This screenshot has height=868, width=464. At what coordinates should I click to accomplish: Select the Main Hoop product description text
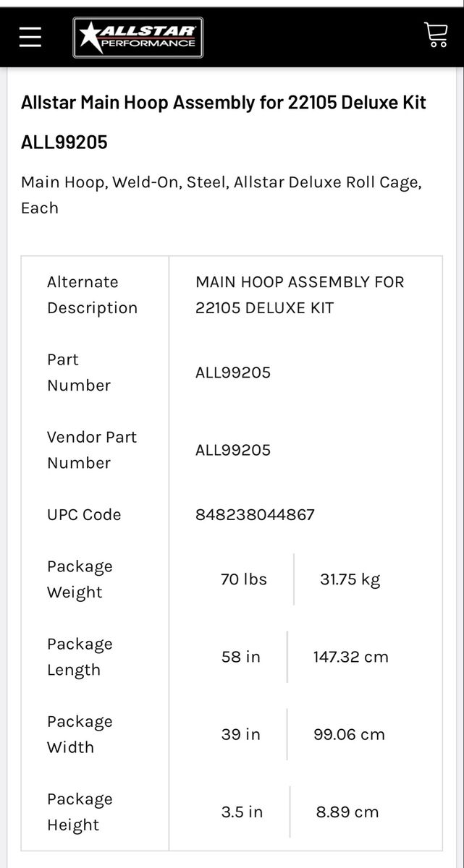[222, 195]
